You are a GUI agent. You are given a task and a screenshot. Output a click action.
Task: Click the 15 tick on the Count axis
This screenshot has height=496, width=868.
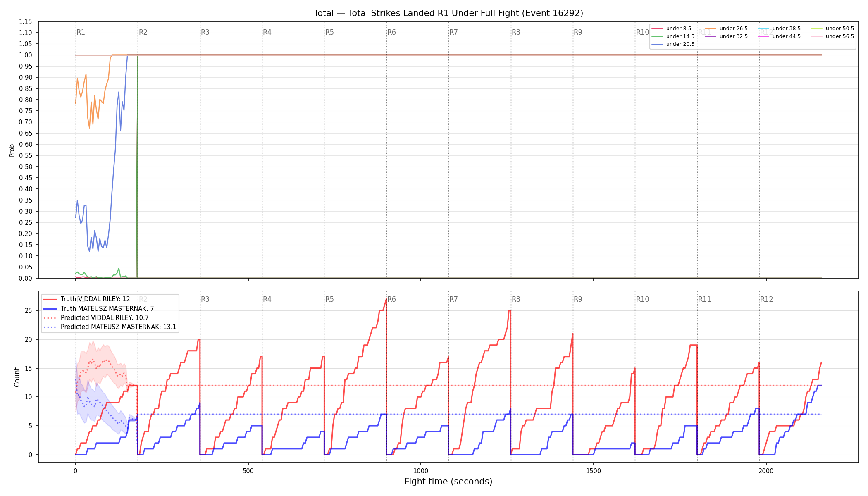(x=29, y=368)
